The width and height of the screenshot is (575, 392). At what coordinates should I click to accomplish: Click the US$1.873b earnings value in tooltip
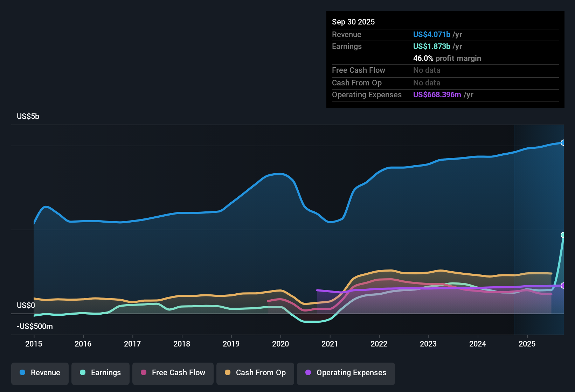431,46
